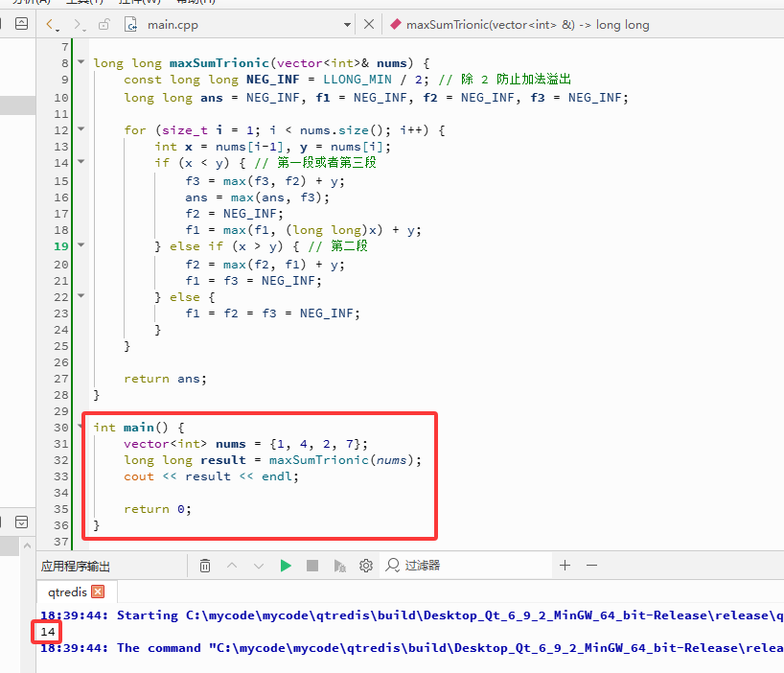
Task: Click 'ans = max(ans, f3);' on line 16
Action: click(257, 197)
